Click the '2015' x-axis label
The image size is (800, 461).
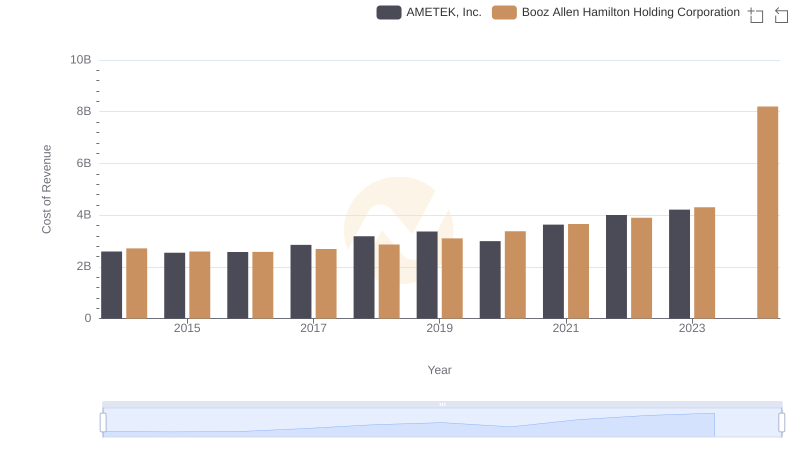pyautogui.click(x=187, y=328)
